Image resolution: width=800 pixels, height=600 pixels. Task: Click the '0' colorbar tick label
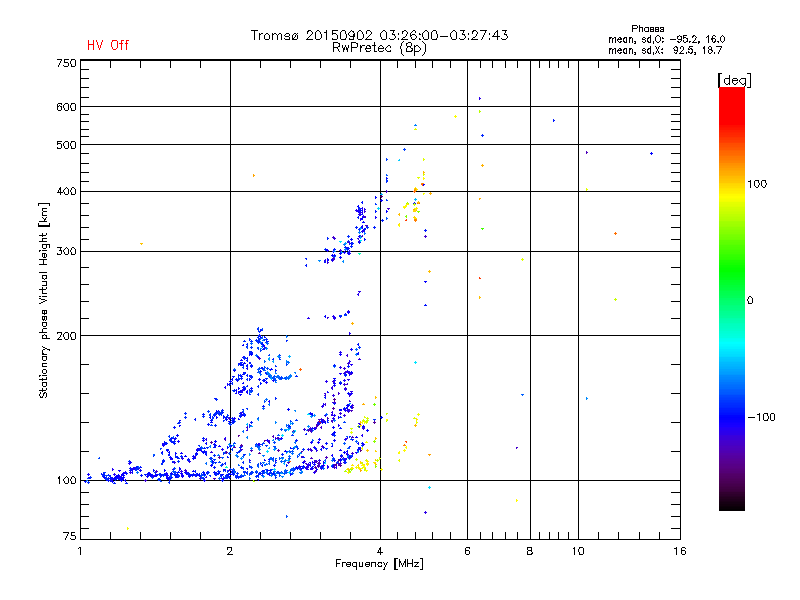point(750,301)
